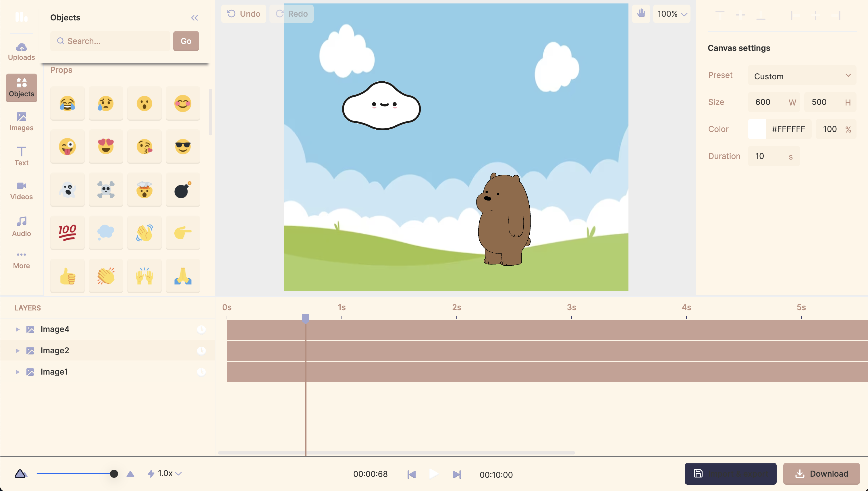Open the Uploads panel
868x491 pixels.
pyautogui.click(x=21, y=51)
